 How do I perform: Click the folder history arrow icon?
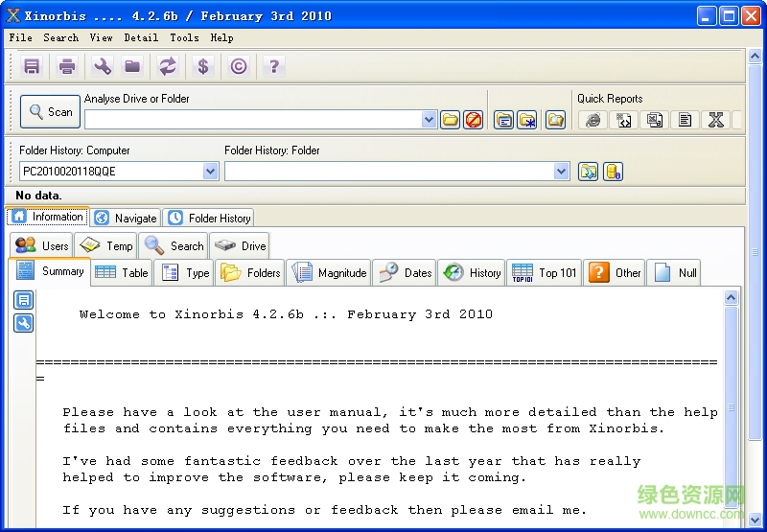tap(588, 172)
